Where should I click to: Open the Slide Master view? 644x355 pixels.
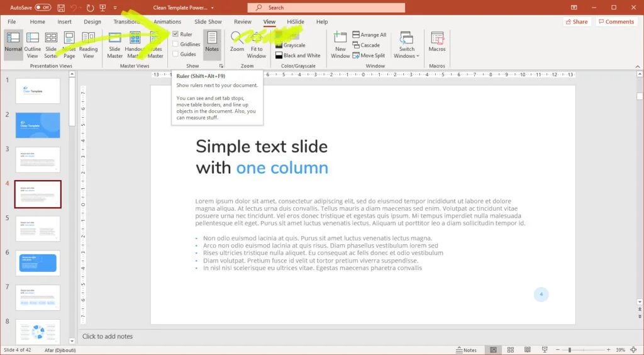pos(114,45)
